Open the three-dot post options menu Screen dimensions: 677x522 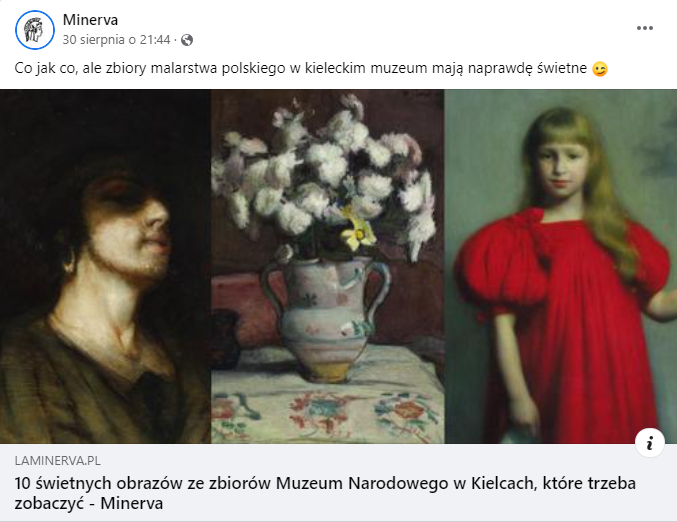[x=645, y=28]
